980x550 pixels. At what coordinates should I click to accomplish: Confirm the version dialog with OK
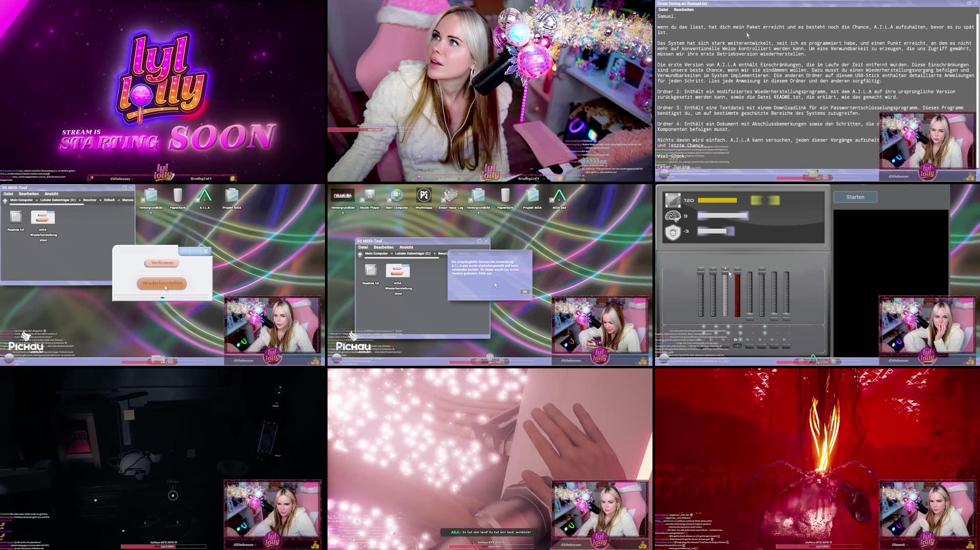tap(524, 291)
